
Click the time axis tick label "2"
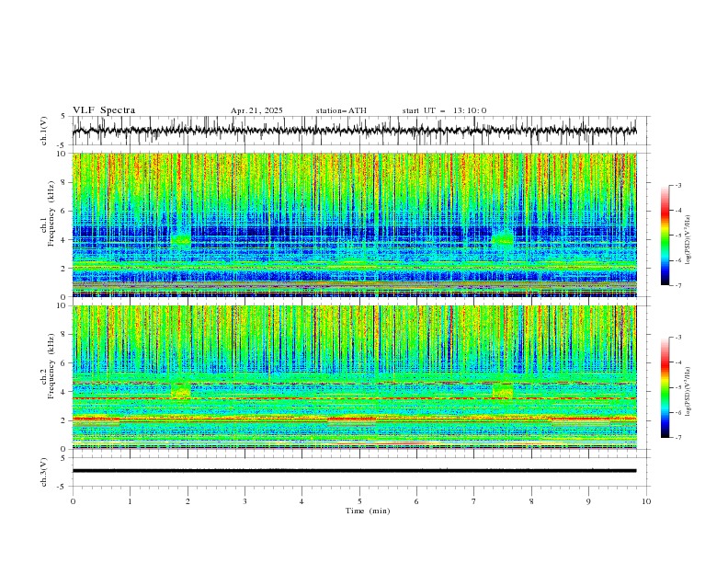(188, 501)
